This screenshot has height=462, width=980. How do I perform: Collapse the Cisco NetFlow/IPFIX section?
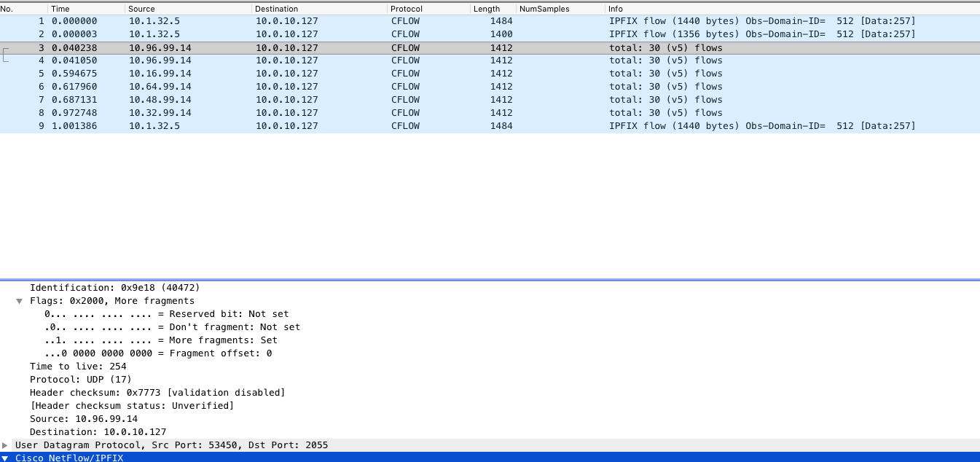6,458
